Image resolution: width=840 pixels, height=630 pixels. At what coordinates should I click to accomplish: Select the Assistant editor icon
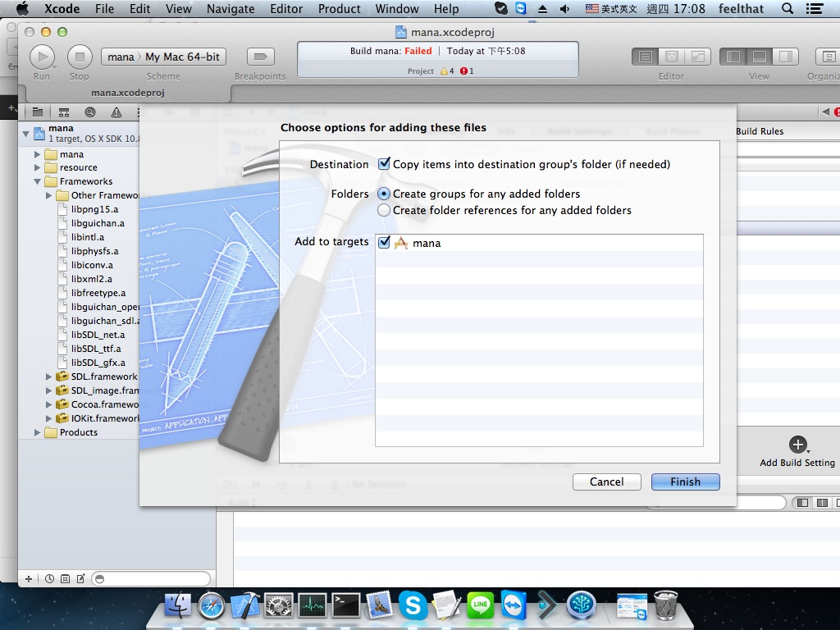tap(672, 57)
